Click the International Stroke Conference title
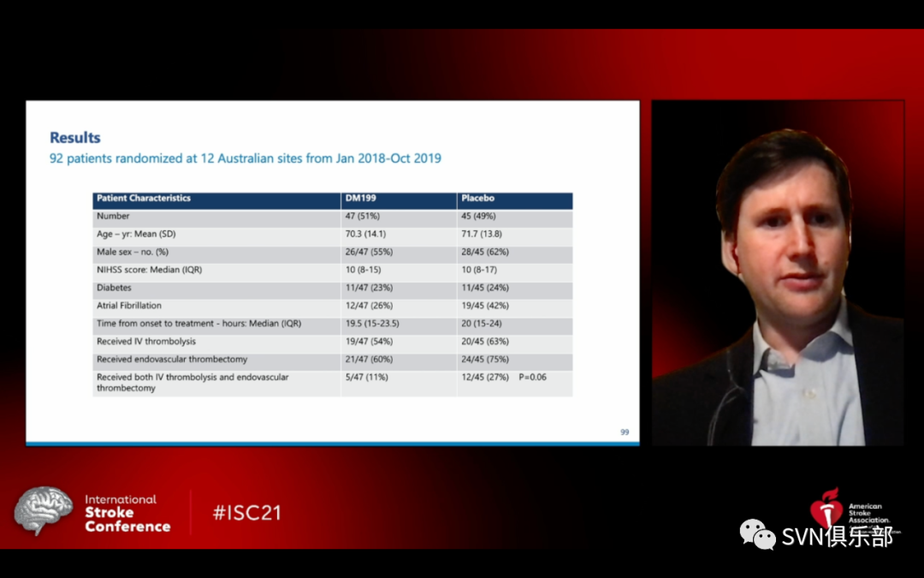This screenshot has width=924, height=578. click(x=127, y=513)
